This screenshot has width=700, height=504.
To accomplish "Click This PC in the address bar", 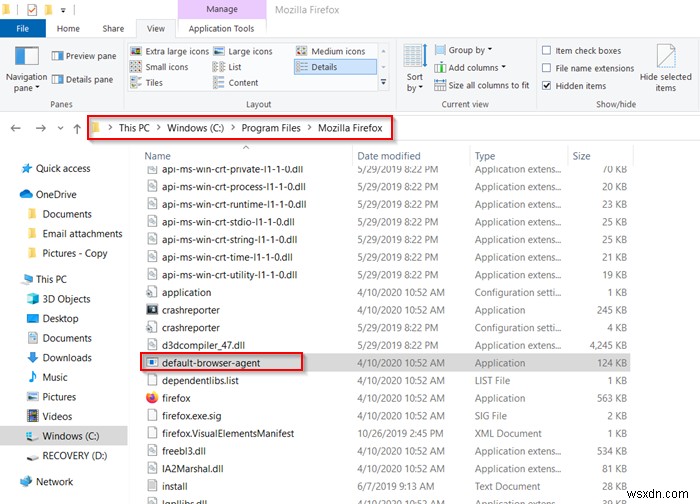I will [x=134, y=128].
